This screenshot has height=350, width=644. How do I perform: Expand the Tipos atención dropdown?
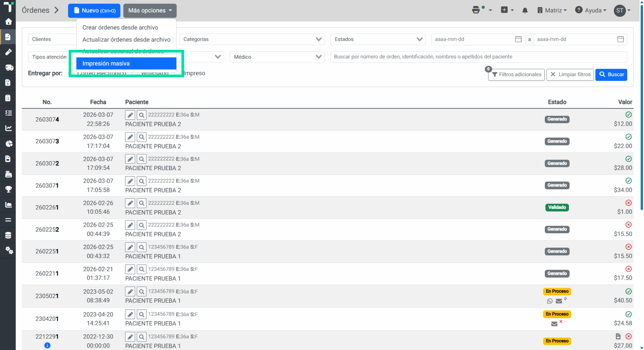click(x=49, y=57)
